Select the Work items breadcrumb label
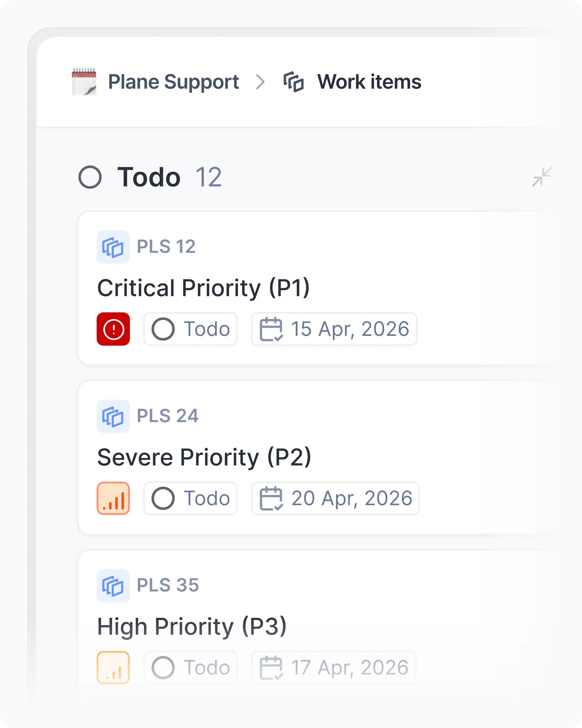The width and height of the screenshot is (582, 728). pyautogui.click(x=369, y=82)
